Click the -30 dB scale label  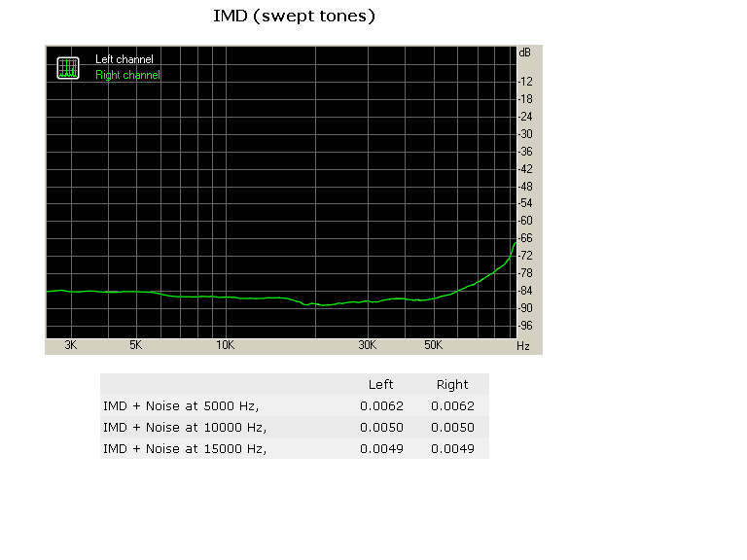coord(525,134)
